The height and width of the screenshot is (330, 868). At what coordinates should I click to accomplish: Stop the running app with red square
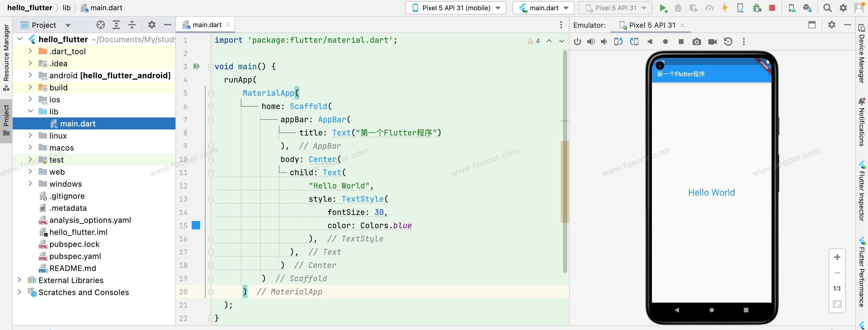click(772, 8)
